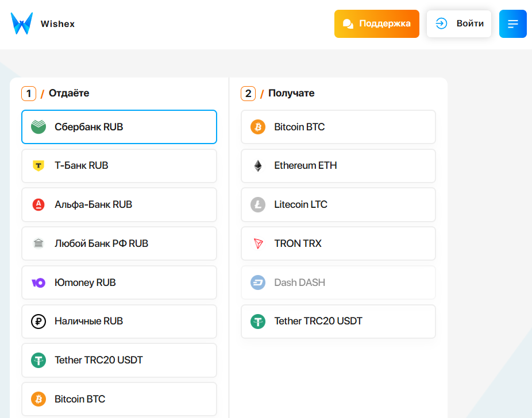This screenshot has height=418, width=532.
Task: Select the greyed Dash DASH option
Action: [338, 282]
